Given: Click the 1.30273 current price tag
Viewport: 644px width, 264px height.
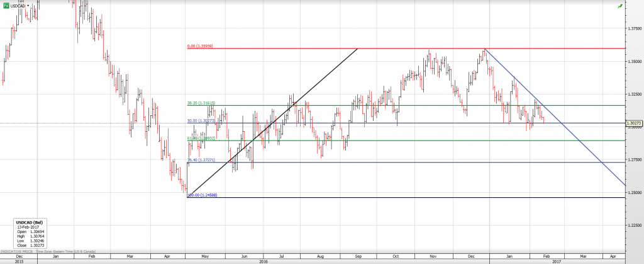Looking at the screenshot, I should (x=634, y=123).
